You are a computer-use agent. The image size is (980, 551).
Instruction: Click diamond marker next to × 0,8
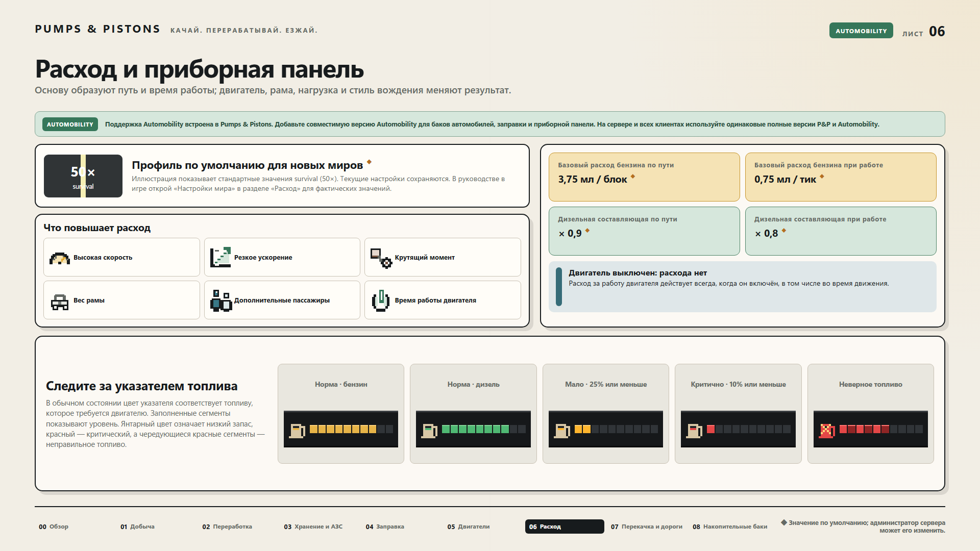coord(784,231)
